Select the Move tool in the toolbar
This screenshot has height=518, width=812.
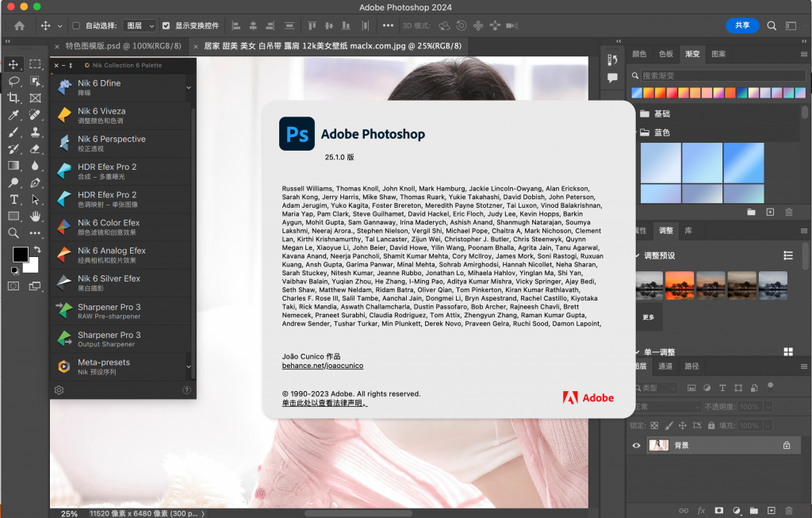[12, 63]
